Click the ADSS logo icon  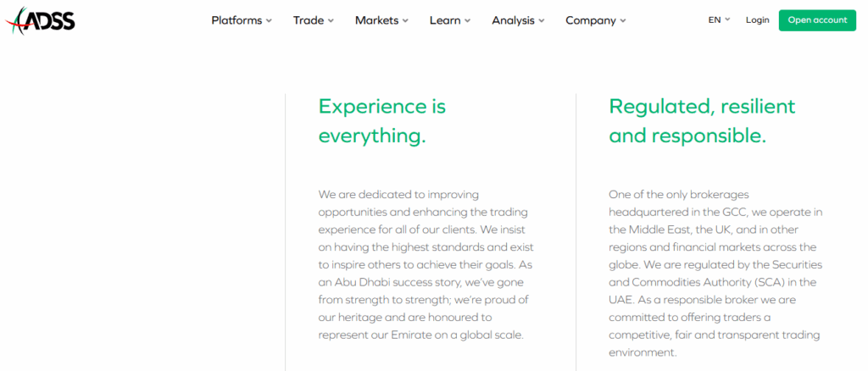[38, 19]
